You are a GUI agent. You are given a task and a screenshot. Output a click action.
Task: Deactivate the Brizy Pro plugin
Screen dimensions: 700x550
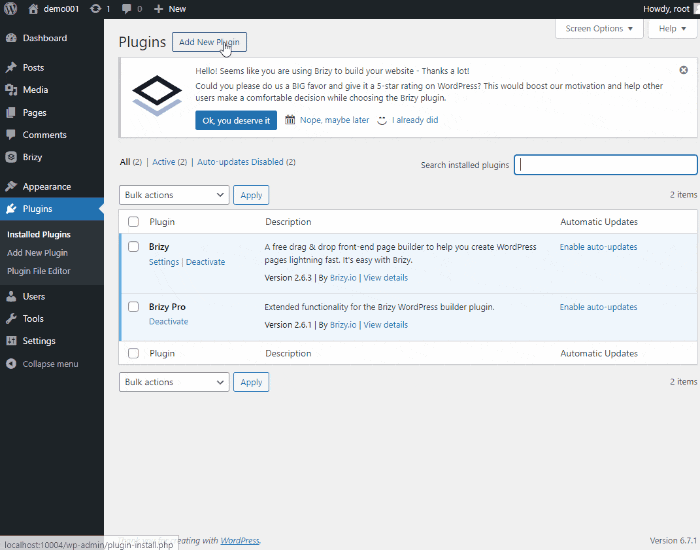168,322
